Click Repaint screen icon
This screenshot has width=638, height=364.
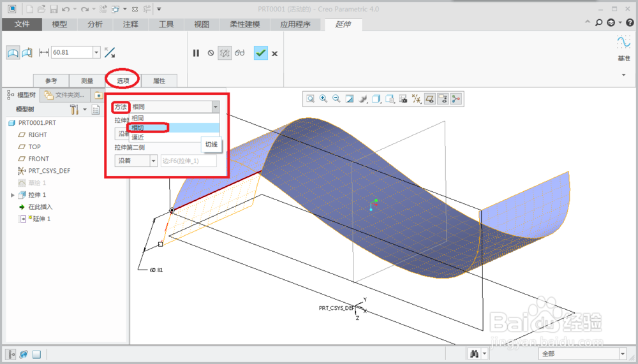coord(350,99)
